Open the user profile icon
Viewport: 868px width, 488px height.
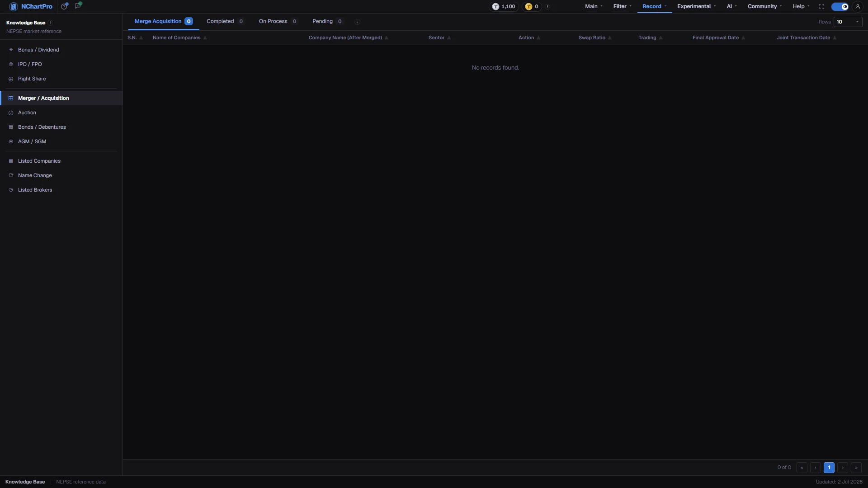point(858,6)
